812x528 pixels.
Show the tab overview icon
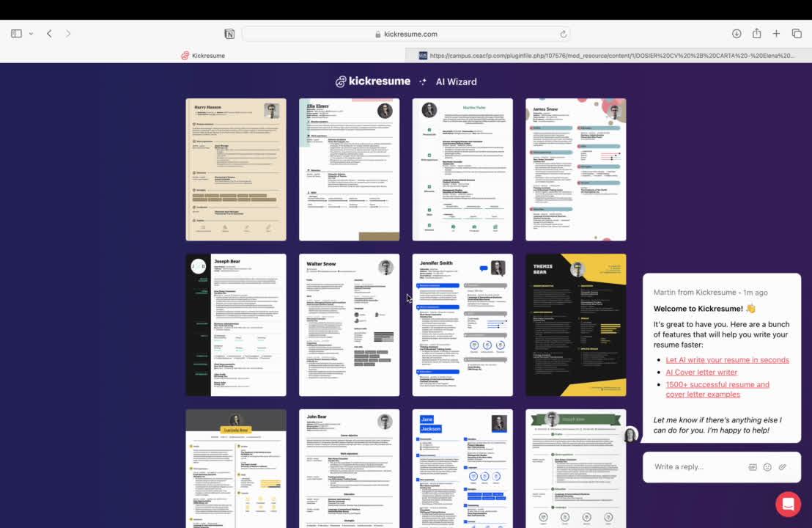pyautogui.click(x=797, y=34)
